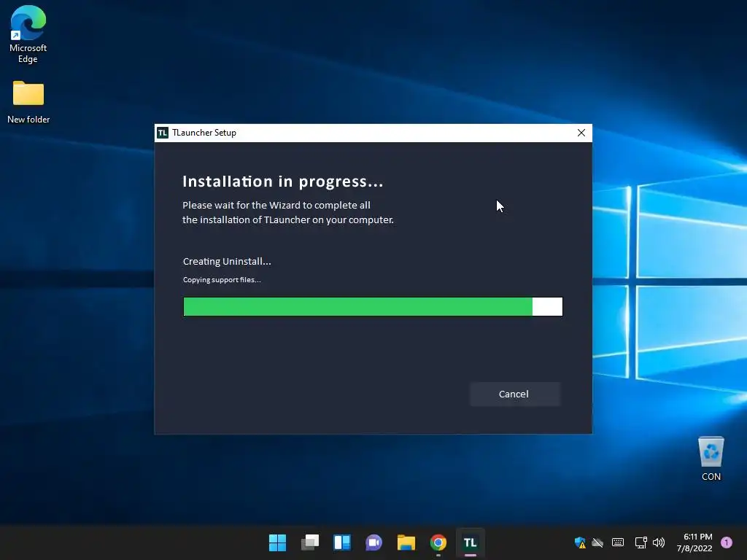Select the New folder desktop icon
Image resolution: width=747 pixels, height=560 pixels.
[x=28, y=102]
